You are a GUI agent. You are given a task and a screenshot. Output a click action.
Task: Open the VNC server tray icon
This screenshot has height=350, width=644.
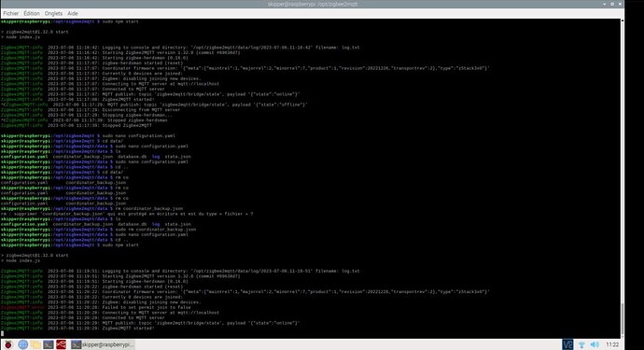pyautogui.click(x=567, y=344)
